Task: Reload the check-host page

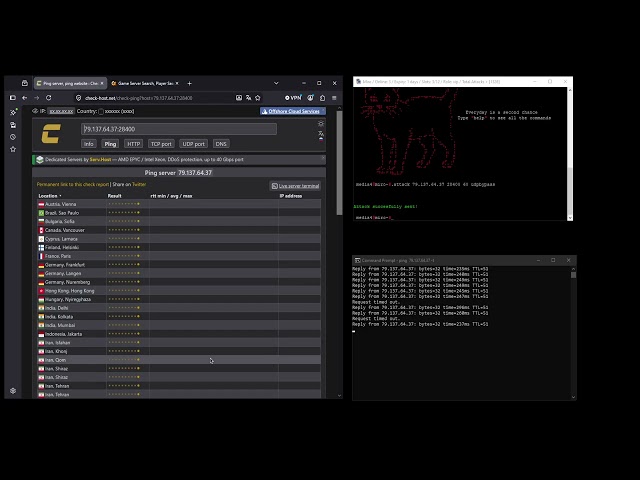Action: [49, 98]
